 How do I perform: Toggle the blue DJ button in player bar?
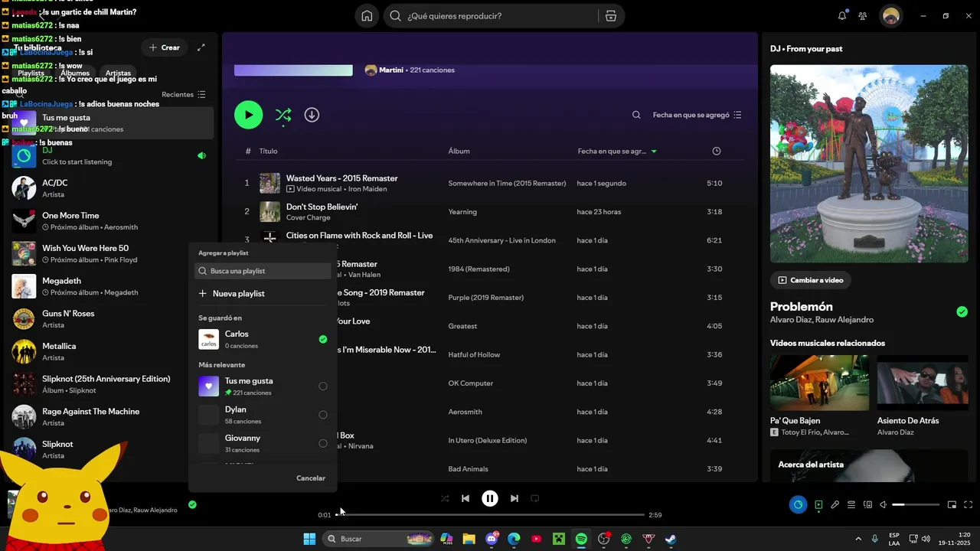click(798, 505)
